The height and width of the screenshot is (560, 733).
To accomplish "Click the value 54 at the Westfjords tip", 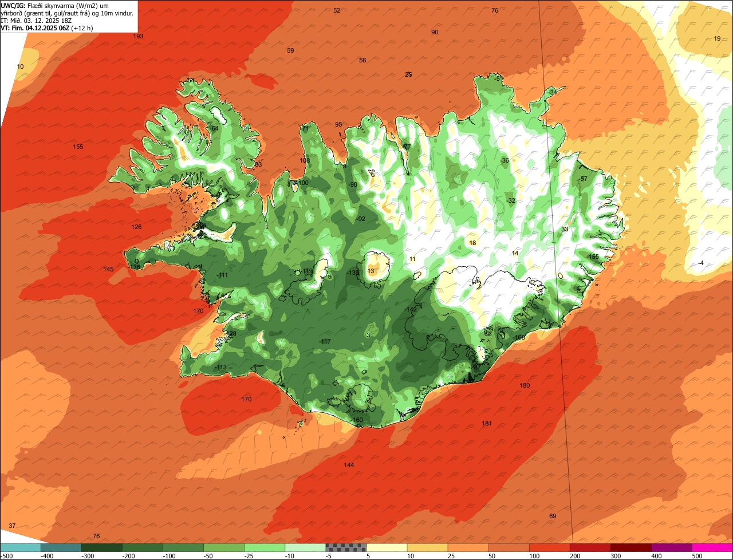I will (x=191, y=80).
